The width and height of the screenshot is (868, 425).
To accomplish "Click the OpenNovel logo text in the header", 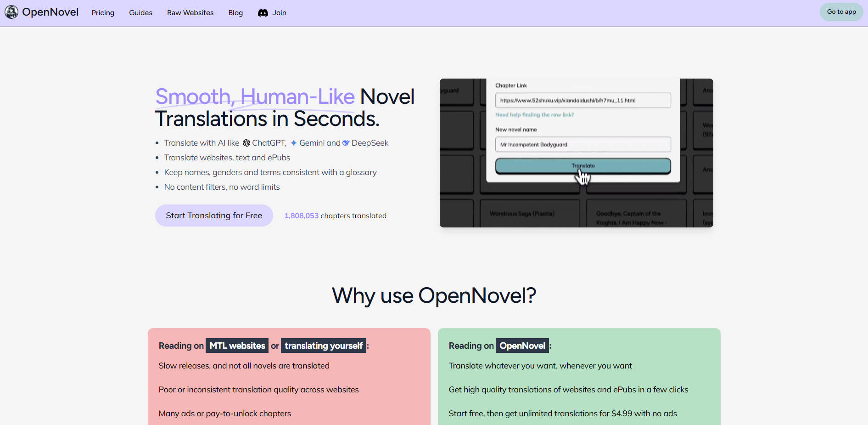I will click(50, 12).
